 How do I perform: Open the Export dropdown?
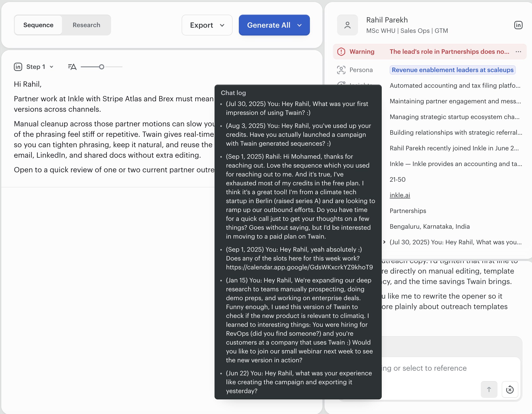point(207,25)
